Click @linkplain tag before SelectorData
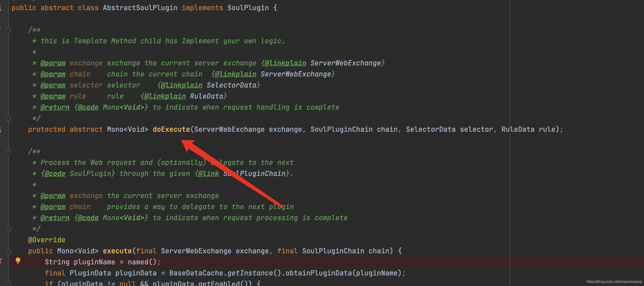 [181, 85]
